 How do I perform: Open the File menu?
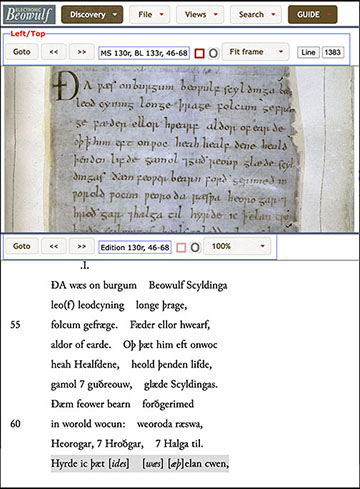tap(150, 15)
